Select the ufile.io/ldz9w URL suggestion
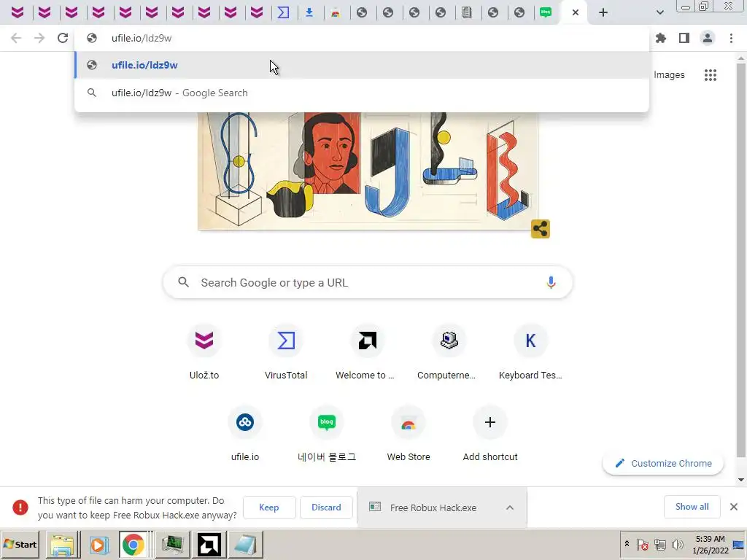 362,65
